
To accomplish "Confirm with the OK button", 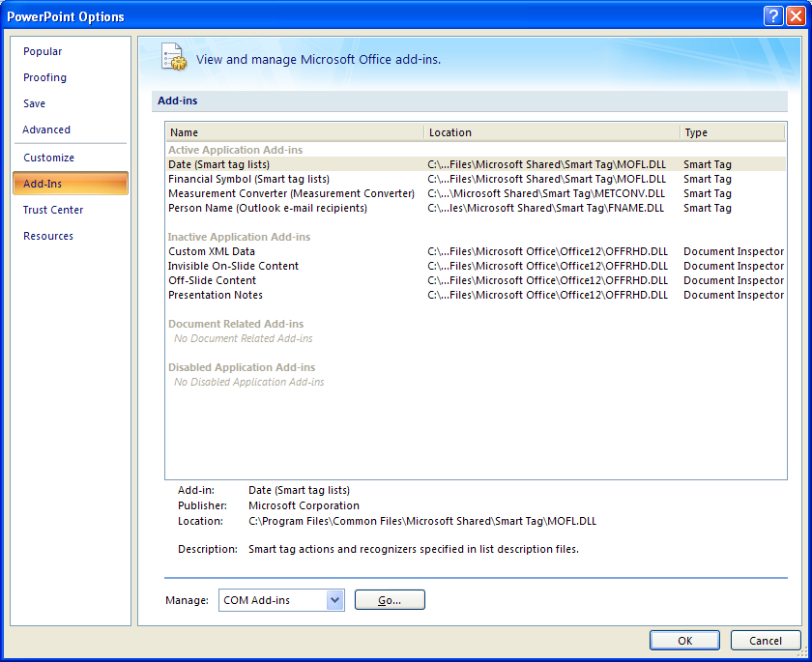I will tap(684, 641).
